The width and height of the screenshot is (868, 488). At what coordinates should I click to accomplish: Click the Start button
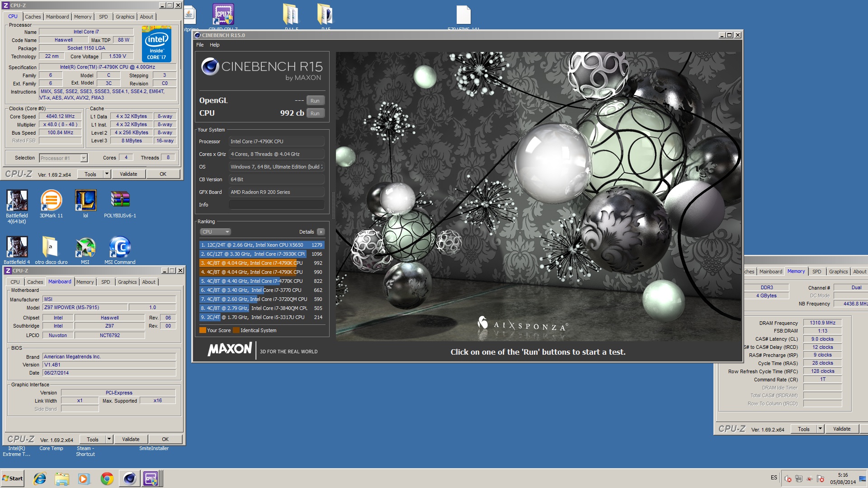(13, 478)
